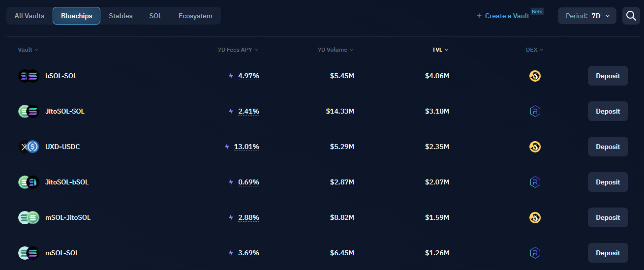Click the DEX logo for mSOL-SOL
This screenshot has width=644, height=270.
(535, 253)
